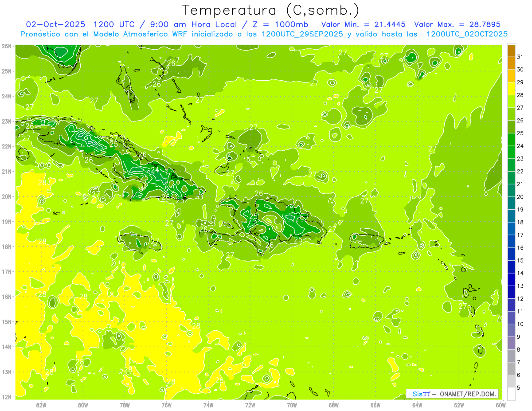This screenshot has width=532, height=411.
Task: Pick the dark blue legend swatch between 13 and 14
Action: coord(511,279)
